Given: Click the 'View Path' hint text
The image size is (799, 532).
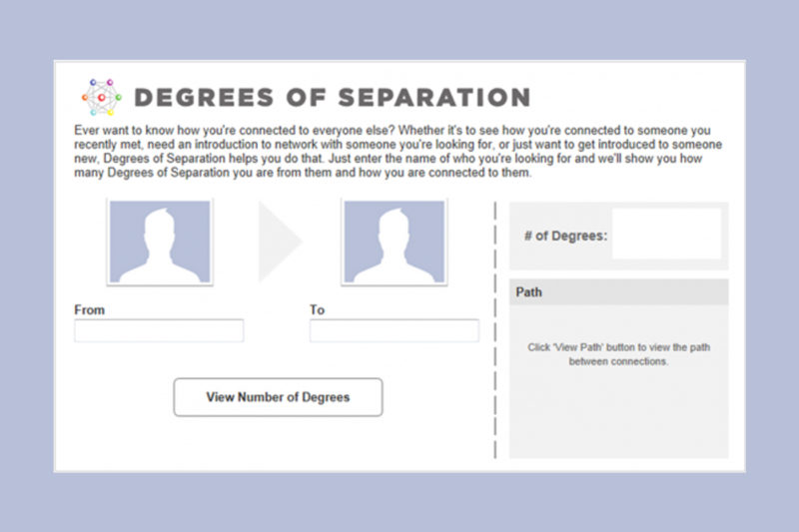Looking at the screenshot, I should click(618, 354).
